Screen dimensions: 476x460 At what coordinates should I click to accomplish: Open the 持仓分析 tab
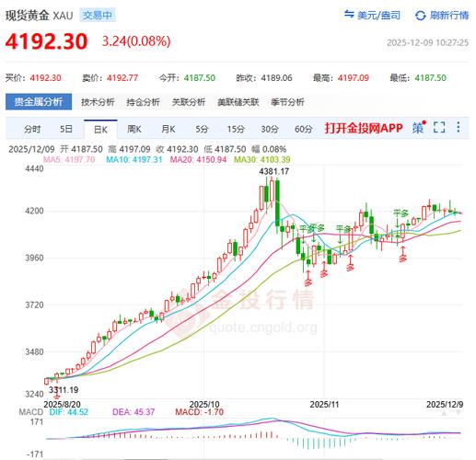point(143,102)
